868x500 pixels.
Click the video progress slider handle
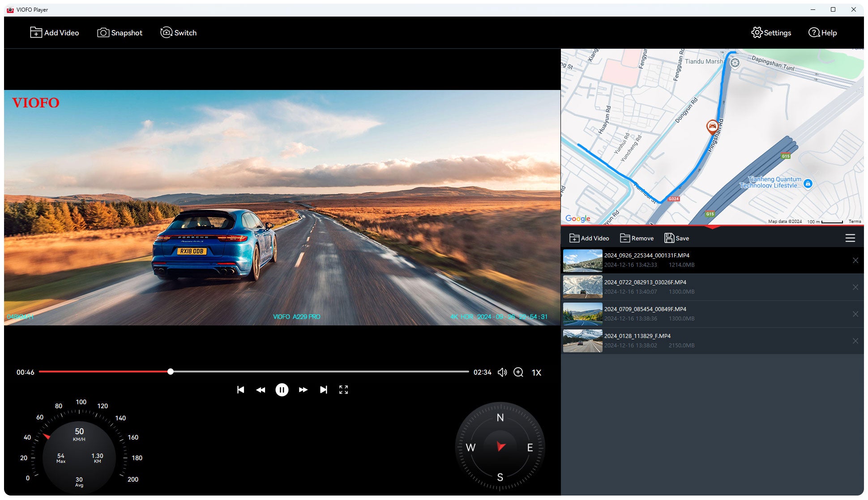171,372
